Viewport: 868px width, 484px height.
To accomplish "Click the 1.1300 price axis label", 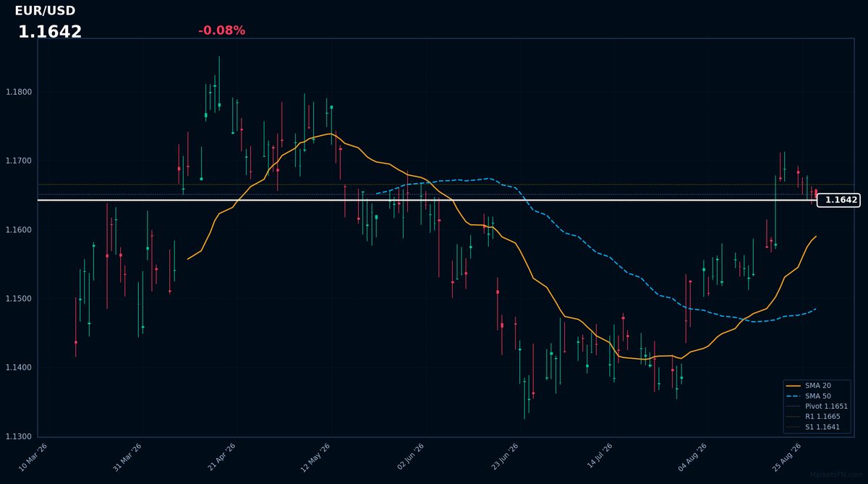I will point(18,437).
